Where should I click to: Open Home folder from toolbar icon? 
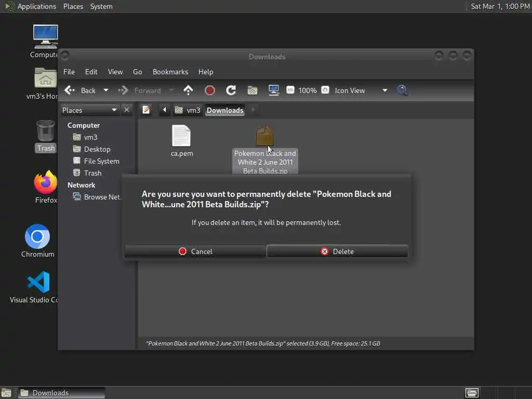click(252, 90)
